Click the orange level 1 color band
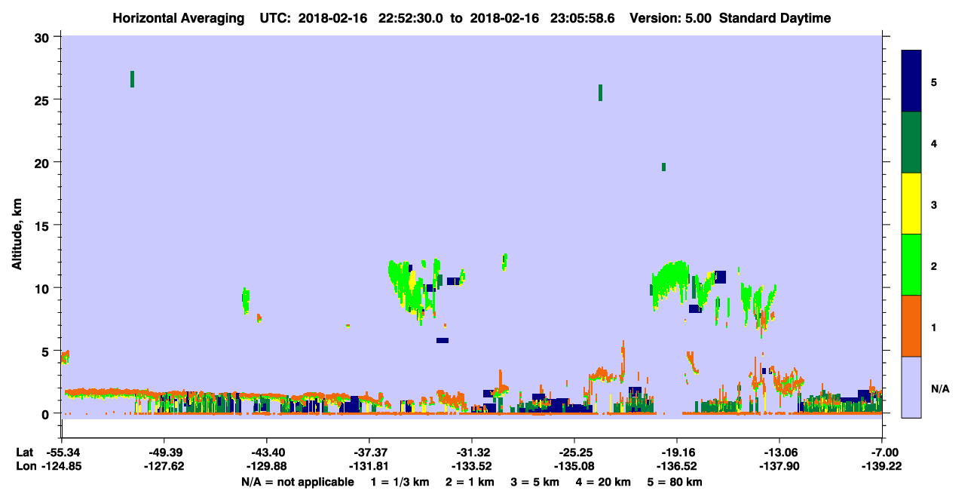Screen dimensions: 980x503 911,325
